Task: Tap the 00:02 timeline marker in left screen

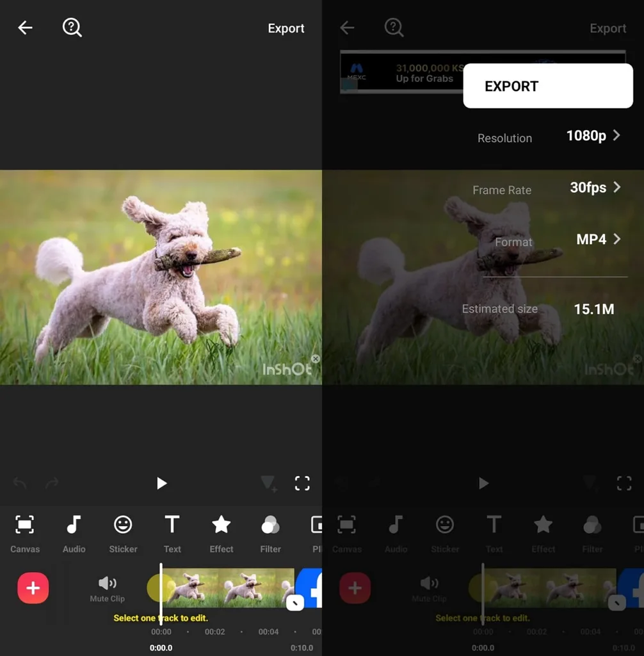Action: [215, 632]
